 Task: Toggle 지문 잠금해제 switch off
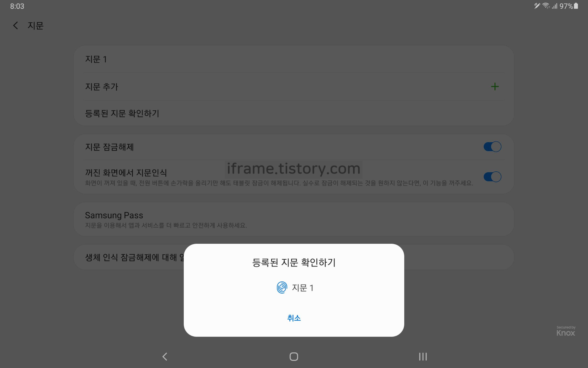[x=492, y=147]
